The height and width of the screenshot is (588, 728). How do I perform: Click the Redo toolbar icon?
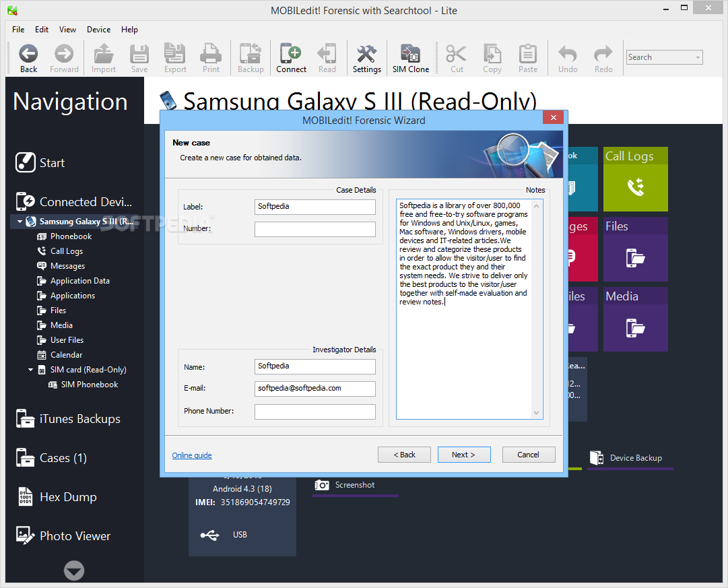pos(603,58)
